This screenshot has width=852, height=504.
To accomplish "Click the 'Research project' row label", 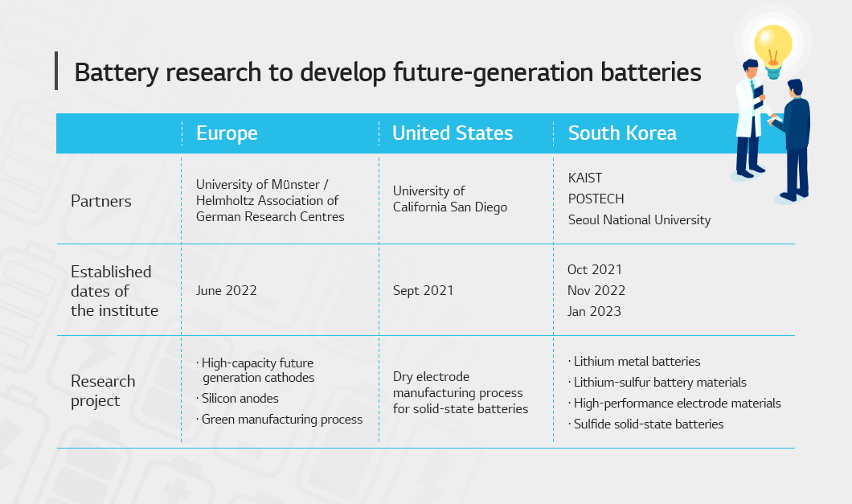I will click(103, 391).
